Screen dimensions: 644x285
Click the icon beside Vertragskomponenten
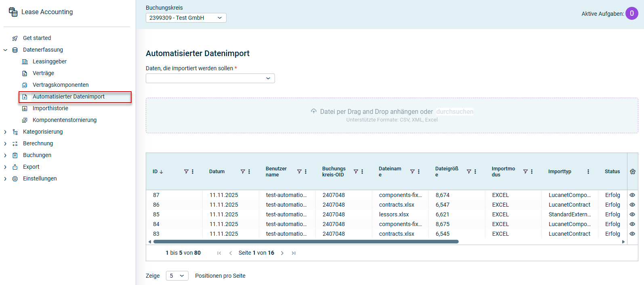point(25,85)
